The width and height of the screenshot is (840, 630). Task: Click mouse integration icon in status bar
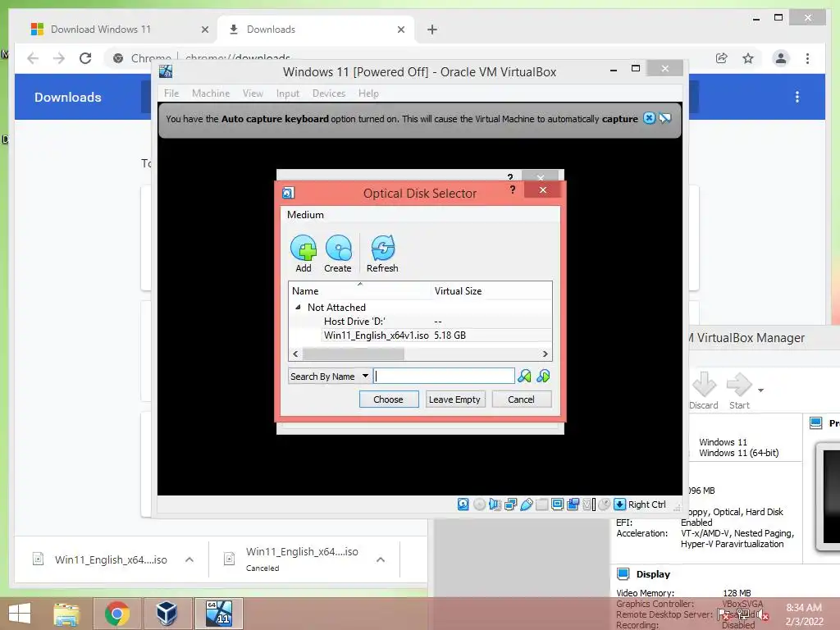pos(605,504)
